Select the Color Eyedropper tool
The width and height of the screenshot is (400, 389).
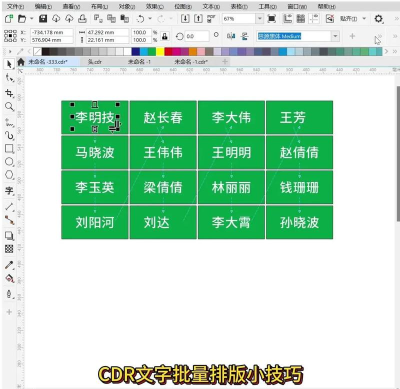(x=9, y=265)
